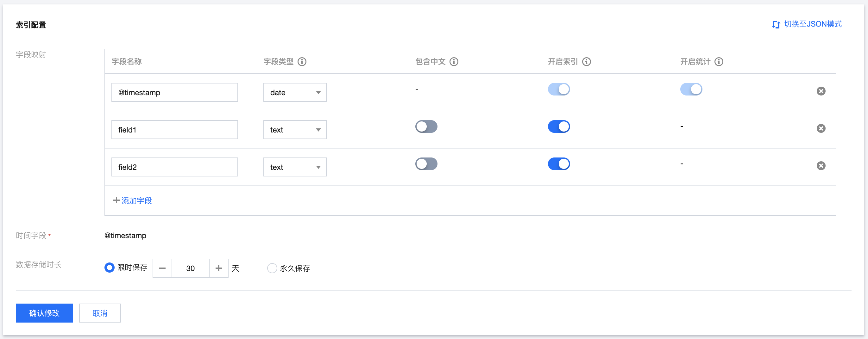This screenshot has height=339, width=868.
Task: Open field type dropdown for @timestamp
Action: pos(294,93)
